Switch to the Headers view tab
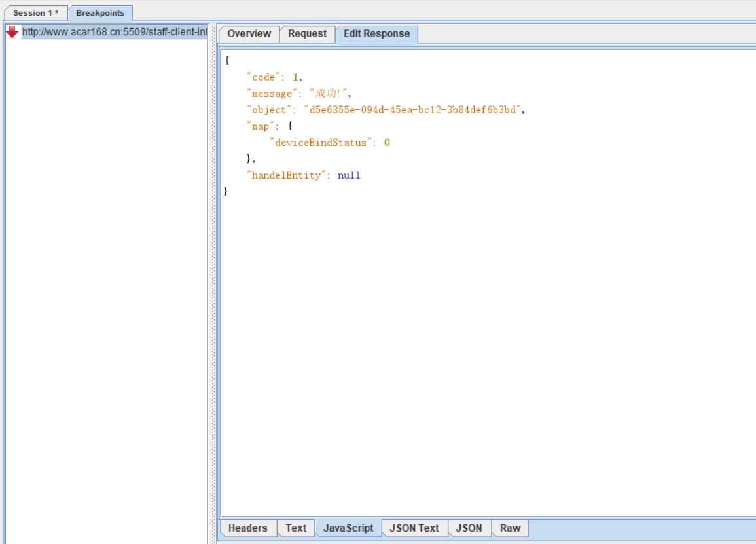This screenshot has height=544, width=756. click(248, 528)
